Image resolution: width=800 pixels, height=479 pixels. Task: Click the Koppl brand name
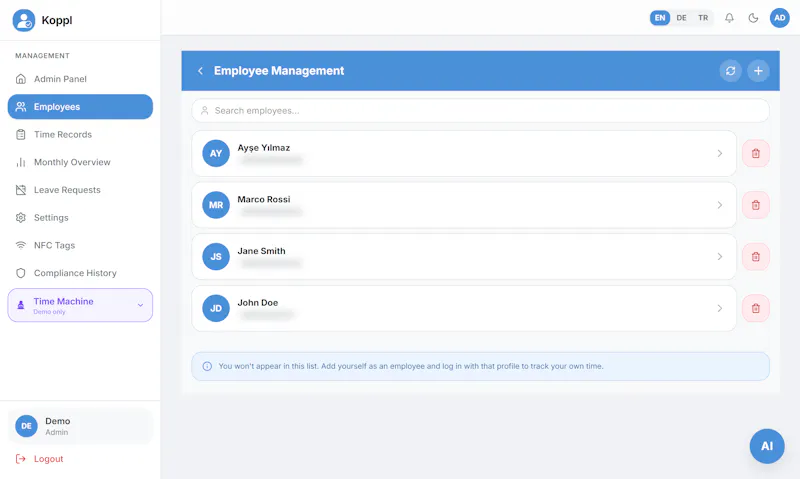coord(57,20)
